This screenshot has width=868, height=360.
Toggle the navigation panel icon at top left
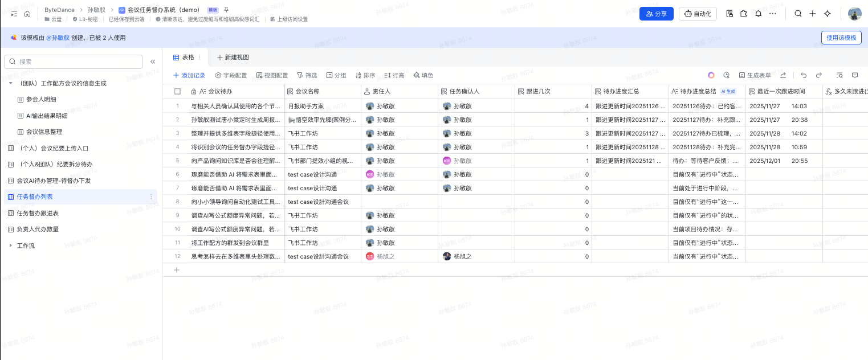(14, 14)
